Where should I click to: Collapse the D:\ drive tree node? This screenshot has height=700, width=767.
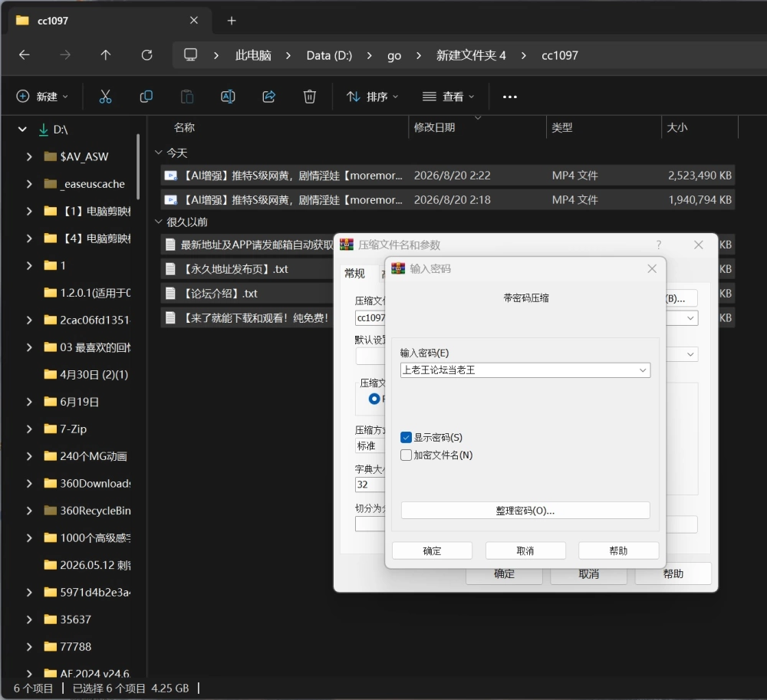(x=22, y=129)
